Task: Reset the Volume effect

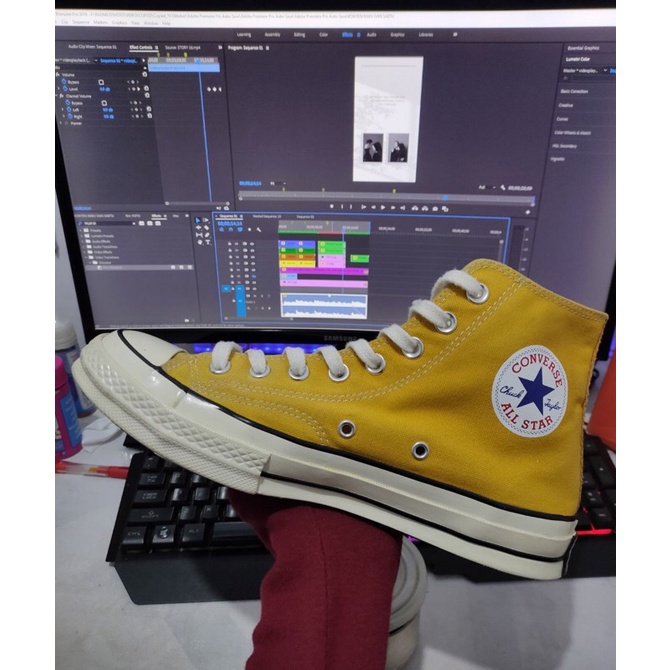Action: [145, 74]
